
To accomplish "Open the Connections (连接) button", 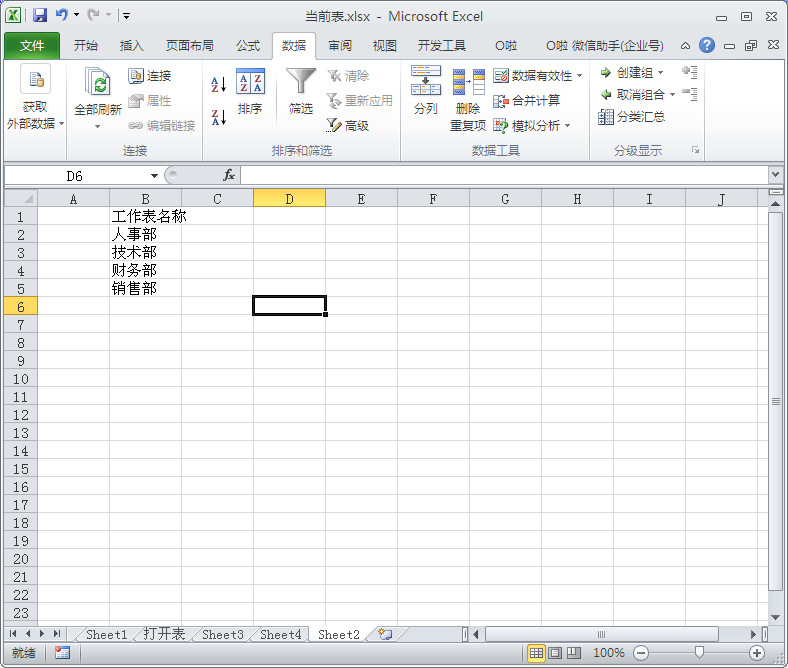I will [150, 76].
